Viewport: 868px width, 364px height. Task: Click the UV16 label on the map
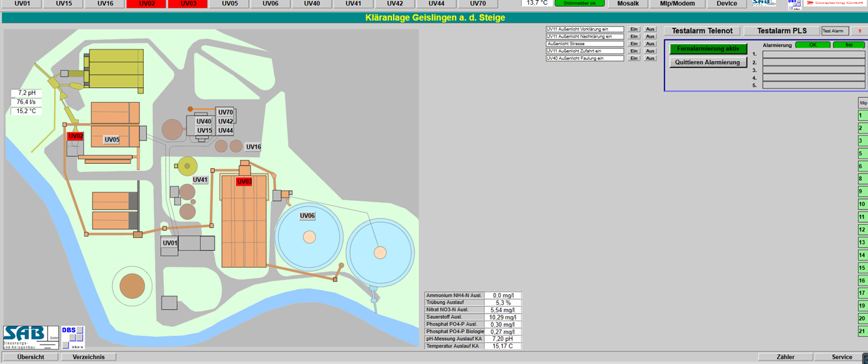tap(253, 147)
